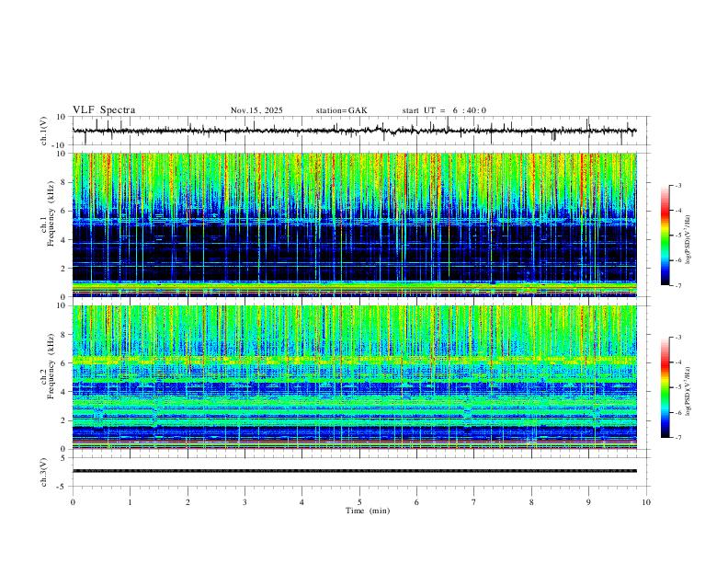Screen dimensions: 728x563
Task: Click the time axis tick label "5"
Action: (359, 502)
